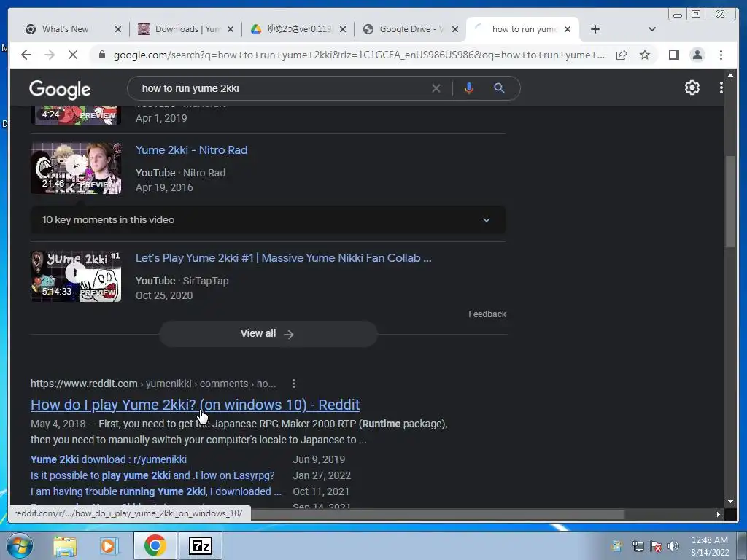Click the View all videos button

click(x=268, y=334)
